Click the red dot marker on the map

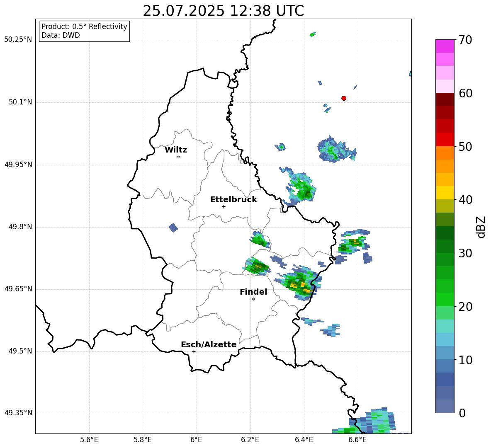click(x=344, y=98)
